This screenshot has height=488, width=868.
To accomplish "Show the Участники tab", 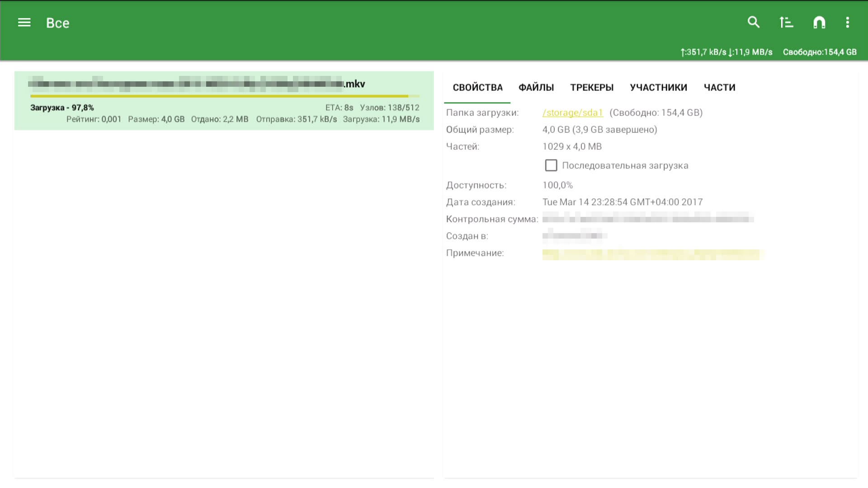I will 658,88.
